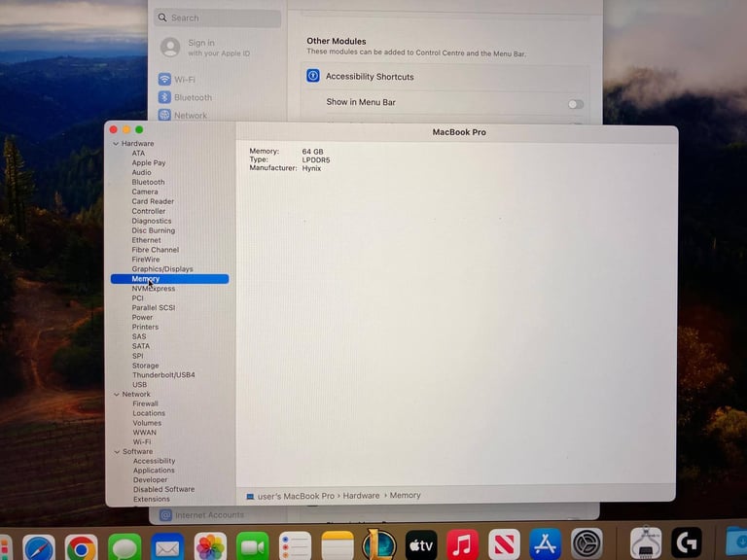Image resolution: width=747 pixels, height=560 pixels.
Task: Select Disabled Software in the sidebar
Action: tap(163, 489)
